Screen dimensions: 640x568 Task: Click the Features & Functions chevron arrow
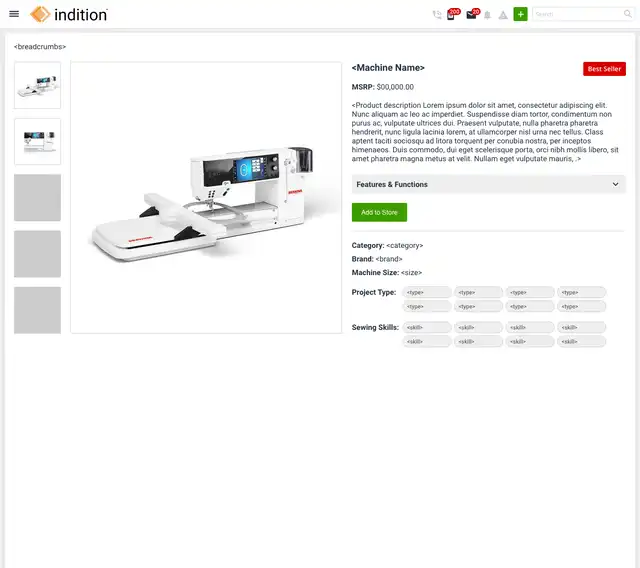coord(615,184)
